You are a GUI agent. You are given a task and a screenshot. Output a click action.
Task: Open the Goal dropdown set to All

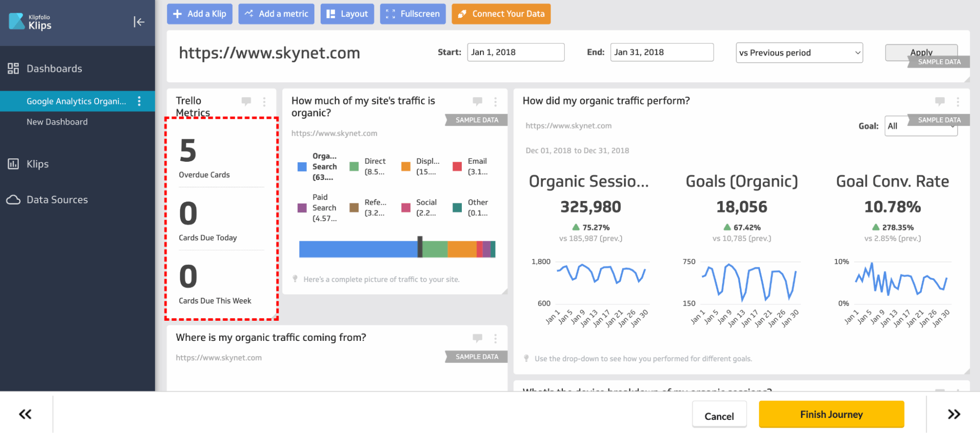pyautogui.click(x=921, y=126)
